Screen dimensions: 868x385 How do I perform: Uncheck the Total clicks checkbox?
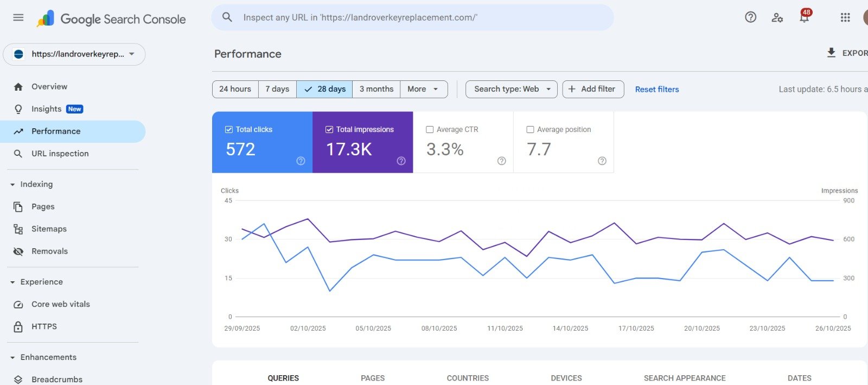229,130
